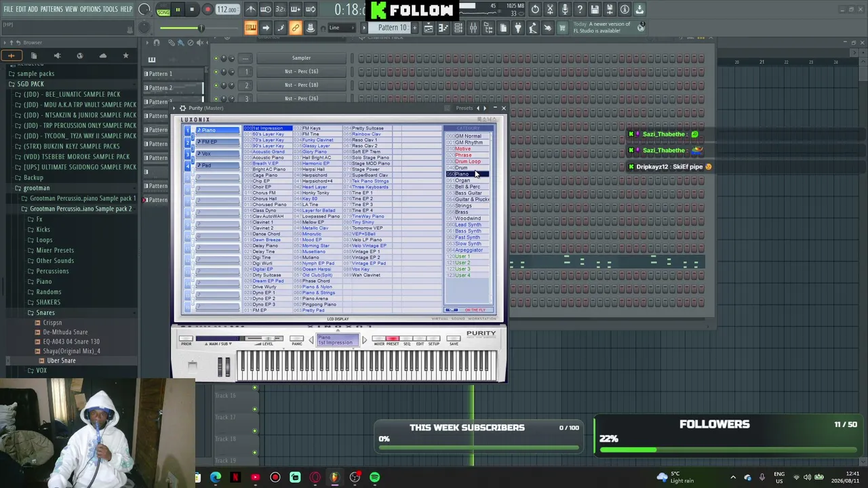Click the link/chain snap icon in toolbar
This screenshot has width=868, height=488.
tap(295, 28)
